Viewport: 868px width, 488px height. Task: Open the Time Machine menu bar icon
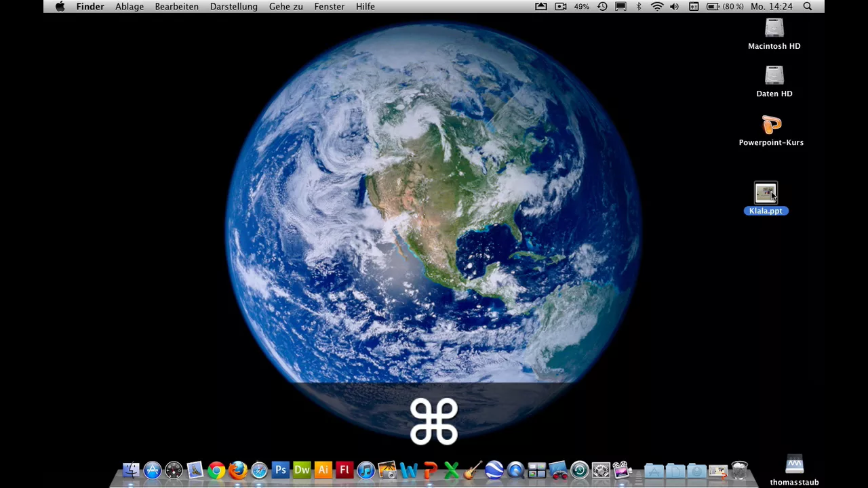tap(602, 6)
